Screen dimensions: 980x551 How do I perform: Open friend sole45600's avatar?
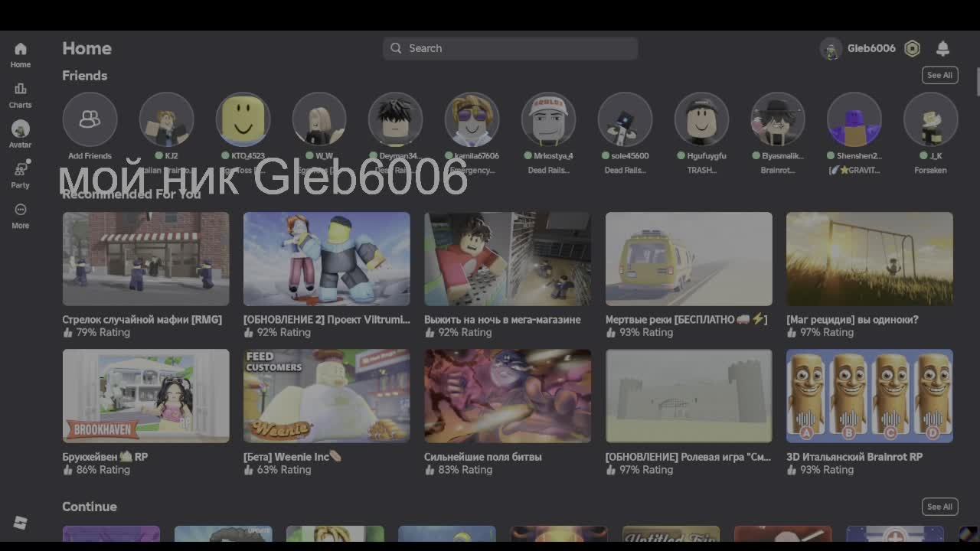625,119
